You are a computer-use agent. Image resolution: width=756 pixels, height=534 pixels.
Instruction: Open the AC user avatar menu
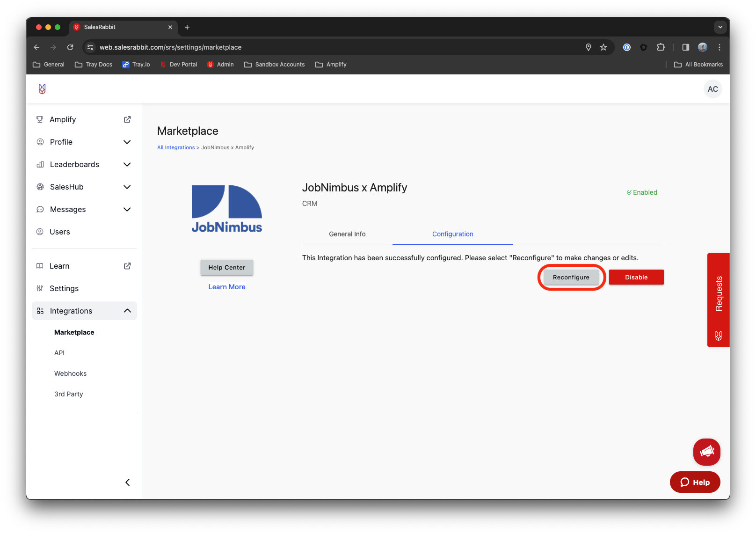(712, 89)
